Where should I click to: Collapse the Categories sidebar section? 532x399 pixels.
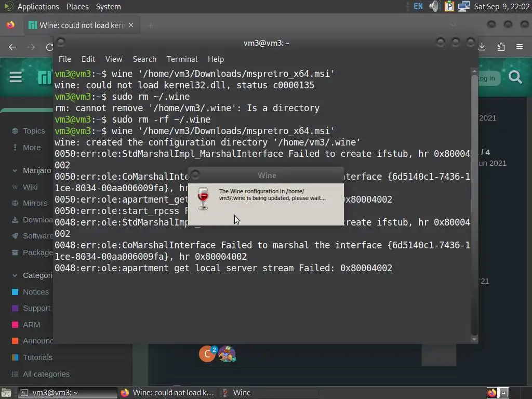coord(32,275)
